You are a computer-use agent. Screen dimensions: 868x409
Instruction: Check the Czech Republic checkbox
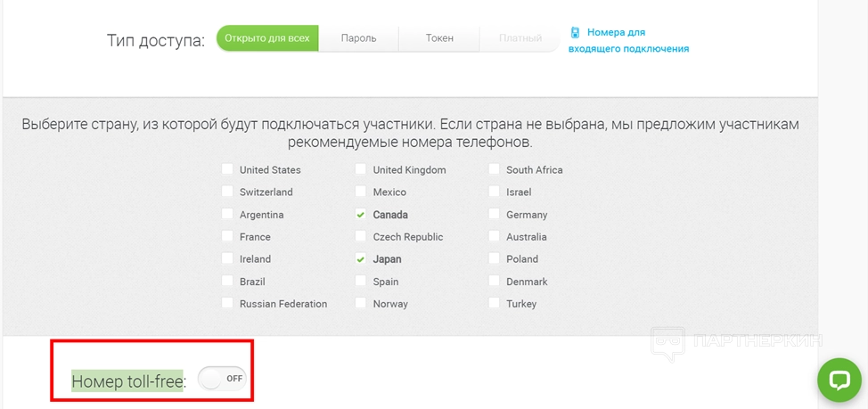[x=360, y=236]
